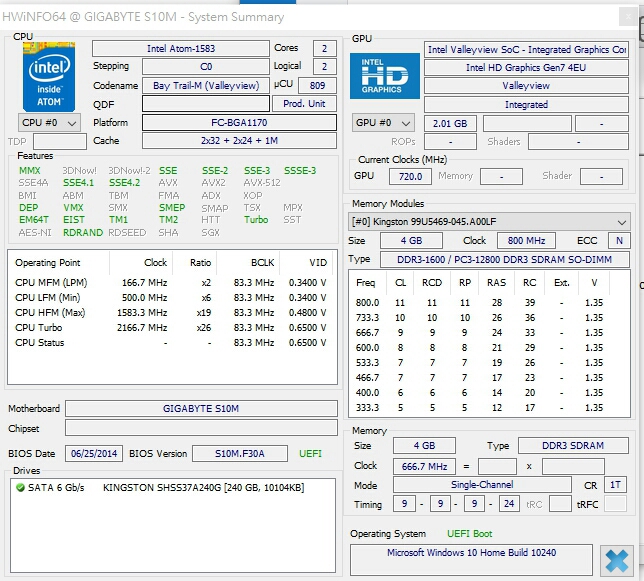Click the Cores count 2 field
The image size is (644, 581).
pos(324,48)
